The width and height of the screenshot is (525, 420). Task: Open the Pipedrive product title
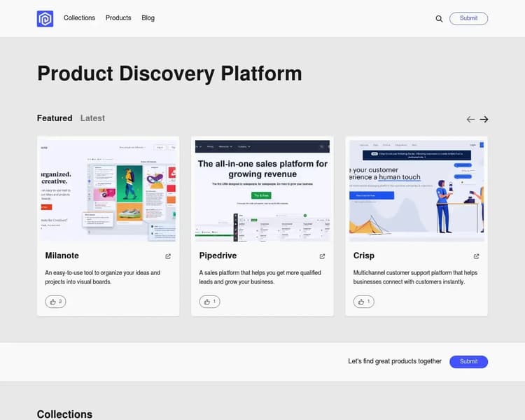(218, 255)
